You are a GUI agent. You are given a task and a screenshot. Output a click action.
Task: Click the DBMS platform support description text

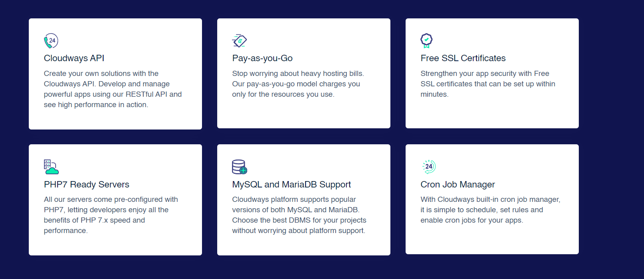pyautogui.click(x=299, y=215)
